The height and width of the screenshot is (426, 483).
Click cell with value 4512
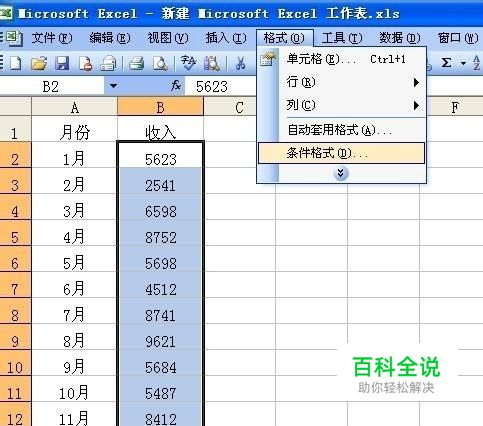click(x=160, y=285)
